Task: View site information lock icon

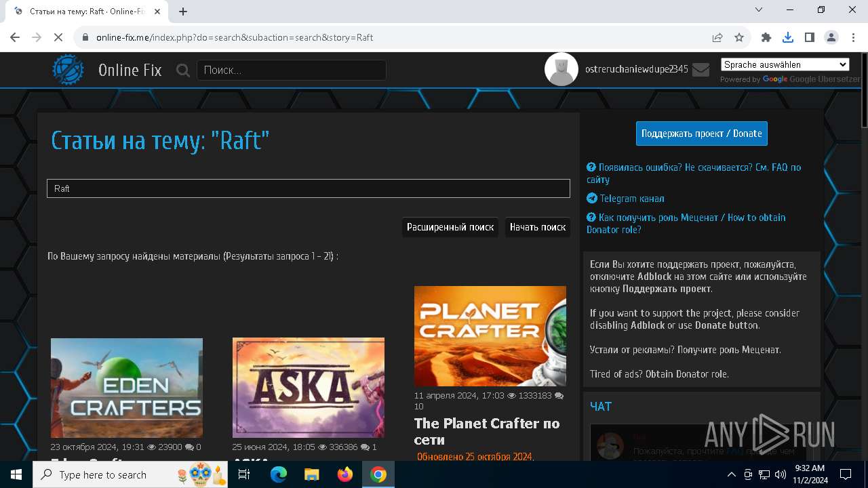Action: coord(85,37)
